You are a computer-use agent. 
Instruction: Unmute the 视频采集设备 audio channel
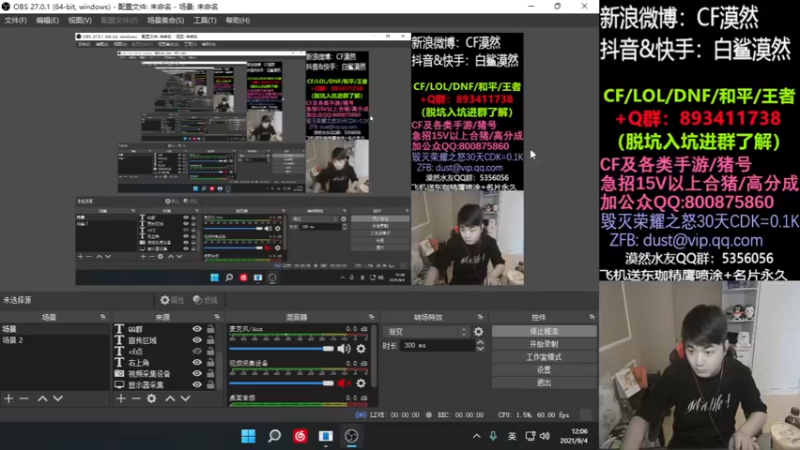pyautogui.click(x=344, y=383)
